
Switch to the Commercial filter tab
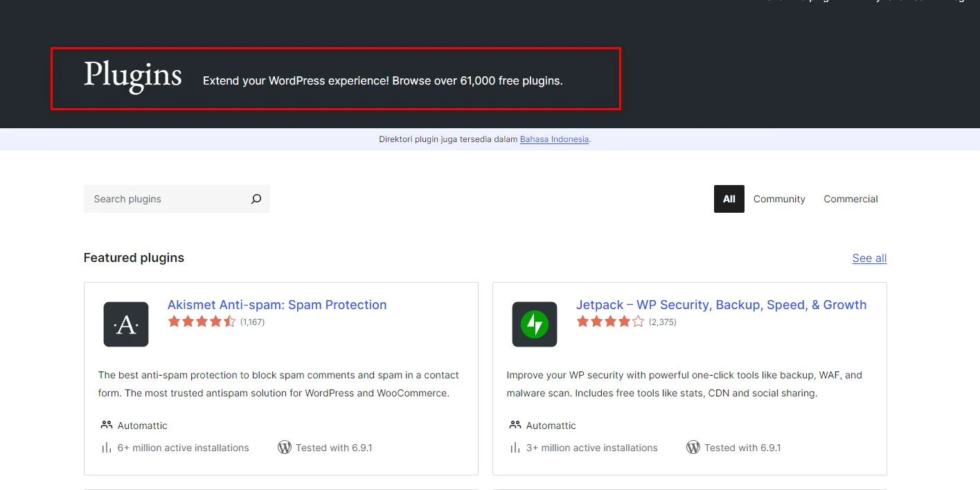[x=850, y=199]
